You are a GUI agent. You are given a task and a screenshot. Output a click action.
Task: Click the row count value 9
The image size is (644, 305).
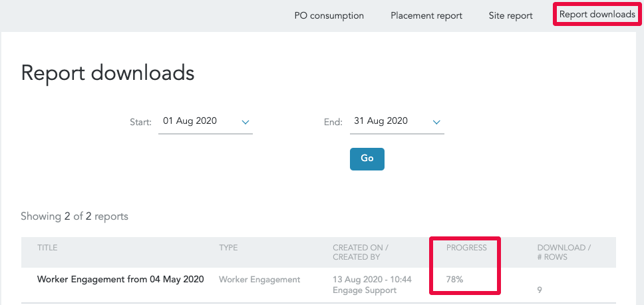click(540, 290)
